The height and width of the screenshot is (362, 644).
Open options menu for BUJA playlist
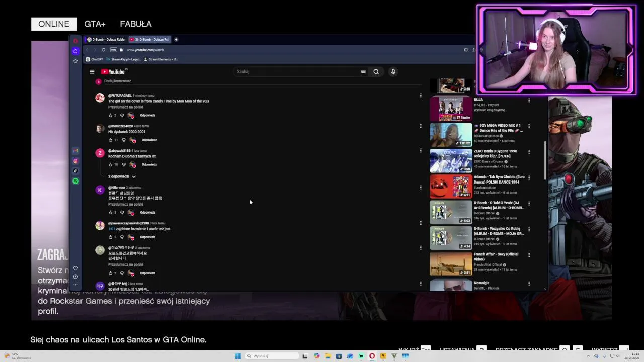[529, 100]
